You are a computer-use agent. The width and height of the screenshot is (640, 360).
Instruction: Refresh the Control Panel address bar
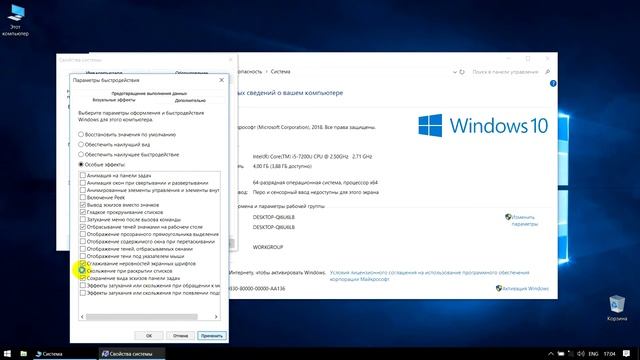(x=462, y=72)
